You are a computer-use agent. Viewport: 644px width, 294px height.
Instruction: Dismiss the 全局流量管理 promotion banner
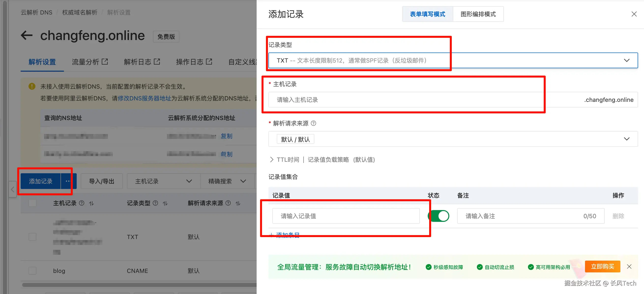(629, 267)
